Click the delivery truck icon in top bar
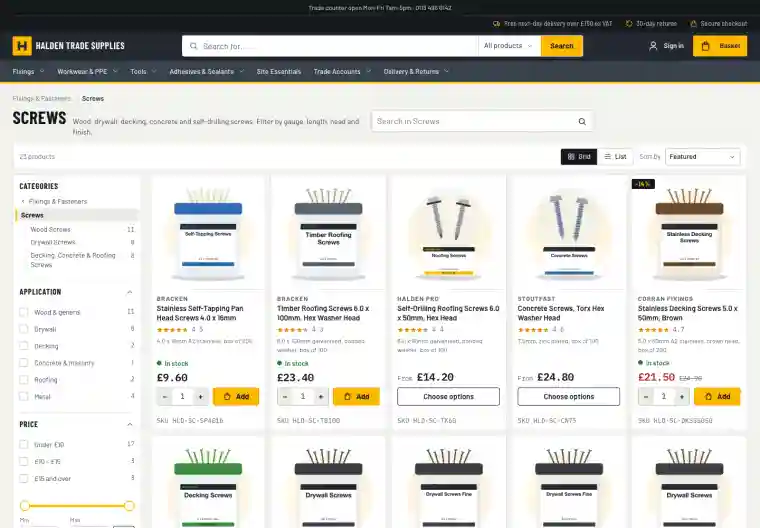The width and height of the screenshot is (760, 528). pyautogui.click(x=496, y=23)
